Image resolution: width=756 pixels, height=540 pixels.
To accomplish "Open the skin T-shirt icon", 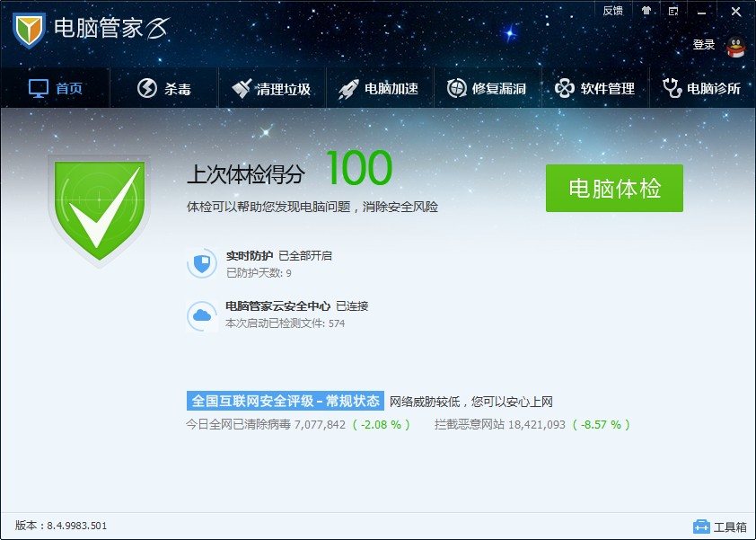I will click(646, 11).
